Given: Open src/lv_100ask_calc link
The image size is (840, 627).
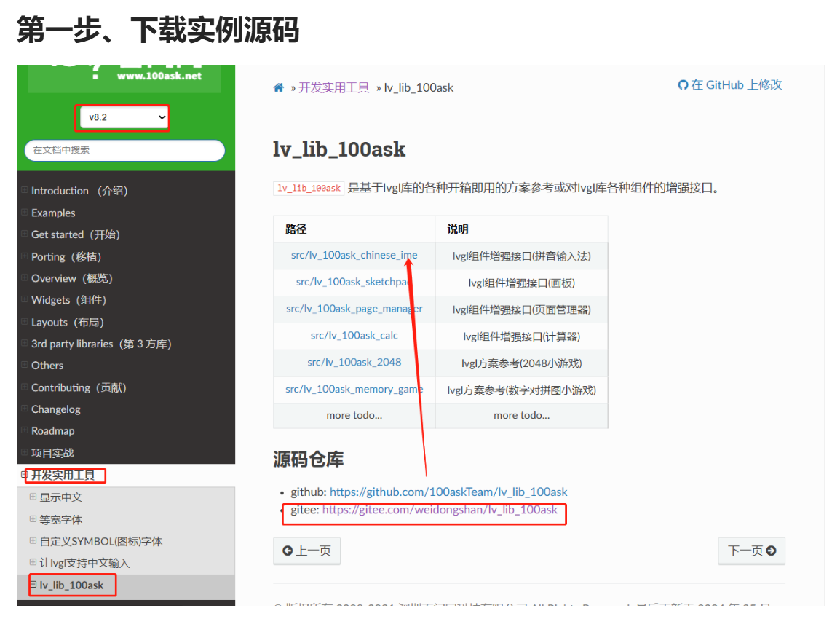Looking at the screenshot, I should [x=354, y=336].
